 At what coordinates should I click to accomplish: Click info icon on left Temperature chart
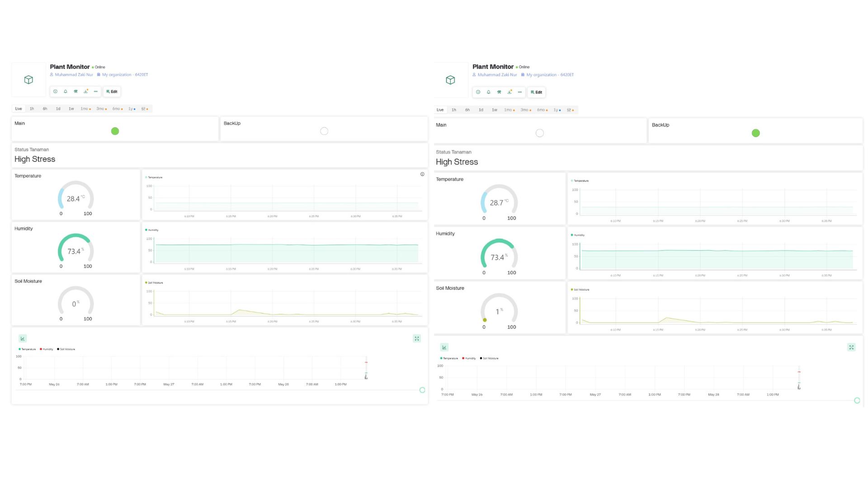tap(422, 174)
